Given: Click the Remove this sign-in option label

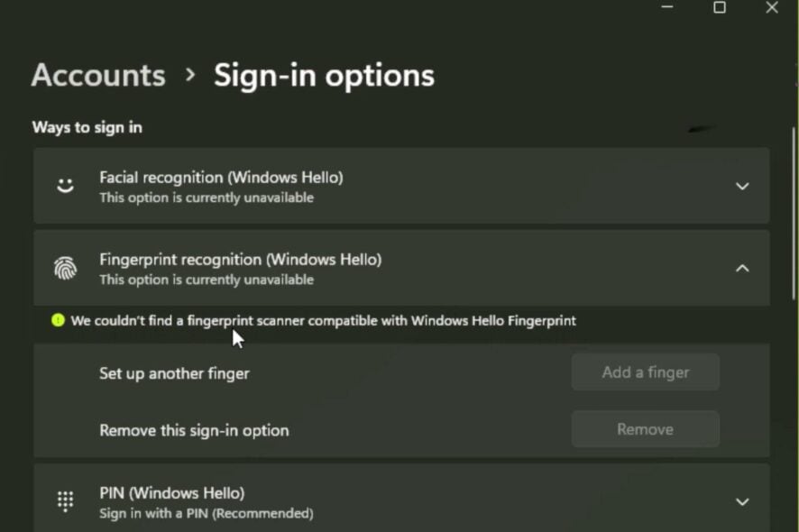Looking at the screenshot, I should 194,430.
